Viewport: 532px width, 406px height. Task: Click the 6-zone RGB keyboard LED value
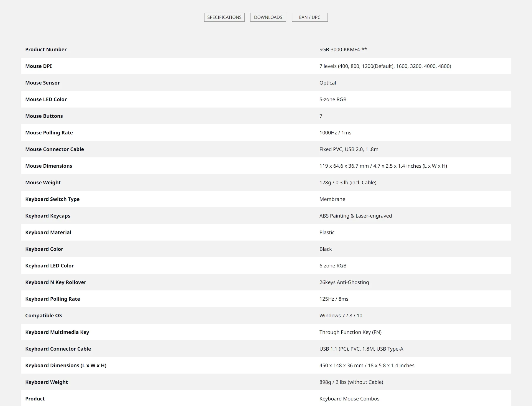[x=333, y=266]
